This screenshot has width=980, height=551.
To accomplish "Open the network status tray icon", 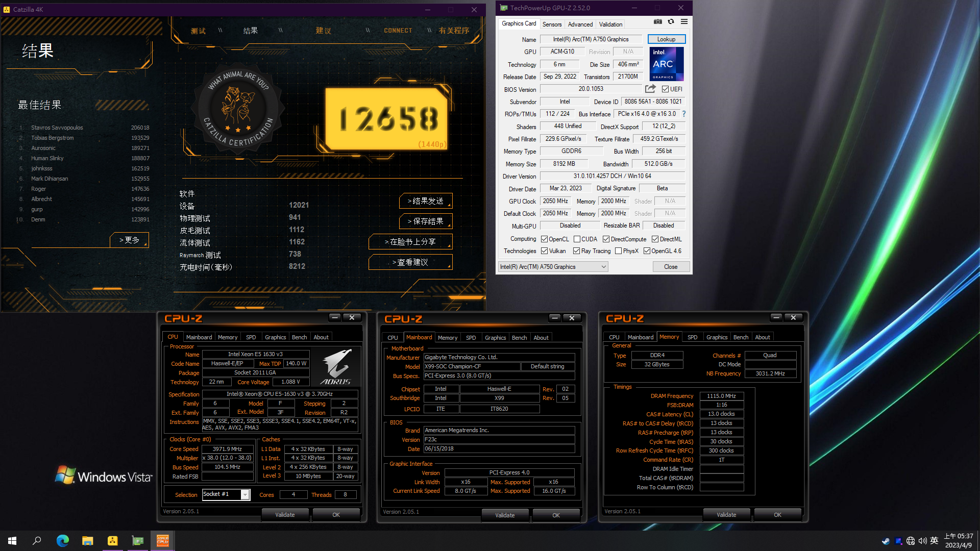I will [911, 541].
